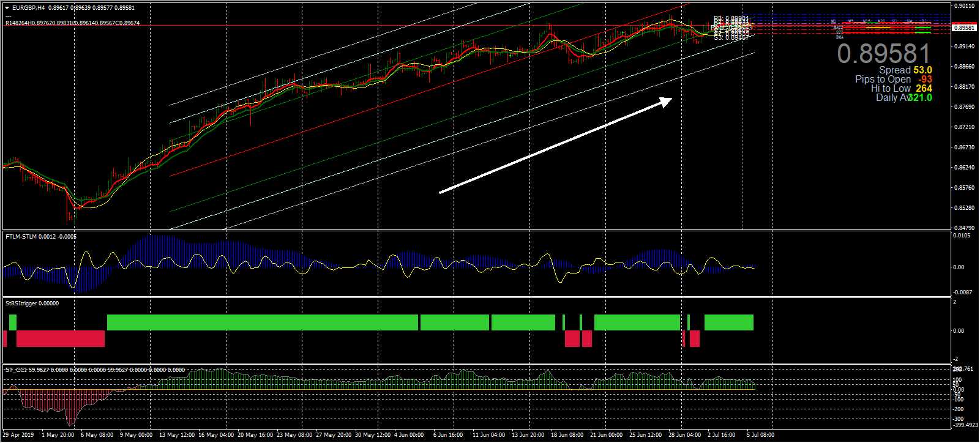Click the 6 May 08:00 time label
This screenshot has height=443, width=980.
[97, 435]
